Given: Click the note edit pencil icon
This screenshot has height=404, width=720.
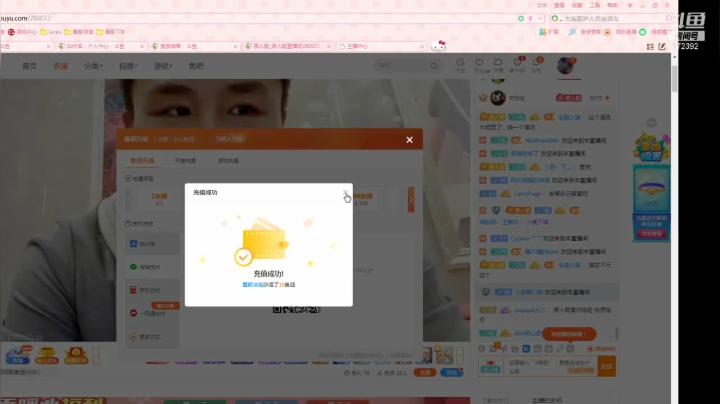Looking at the screenshot, I should click(x=662, y=46).
